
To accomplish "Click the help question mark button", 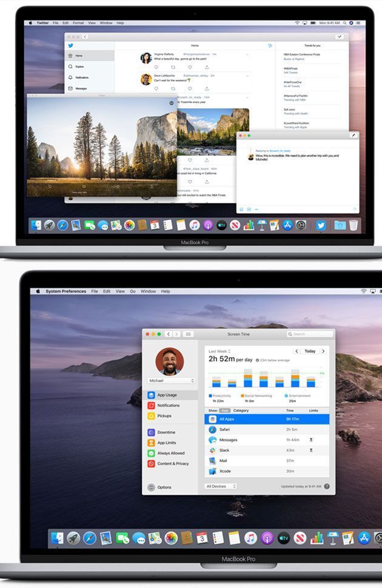I will click(327, 486).
